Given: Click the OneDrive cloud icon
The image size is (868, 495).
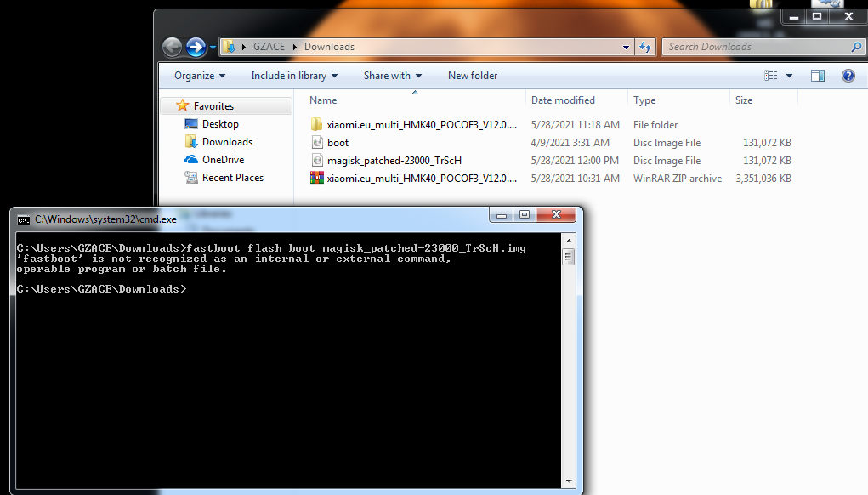Looking at the screenshot, I should [191, 159].
